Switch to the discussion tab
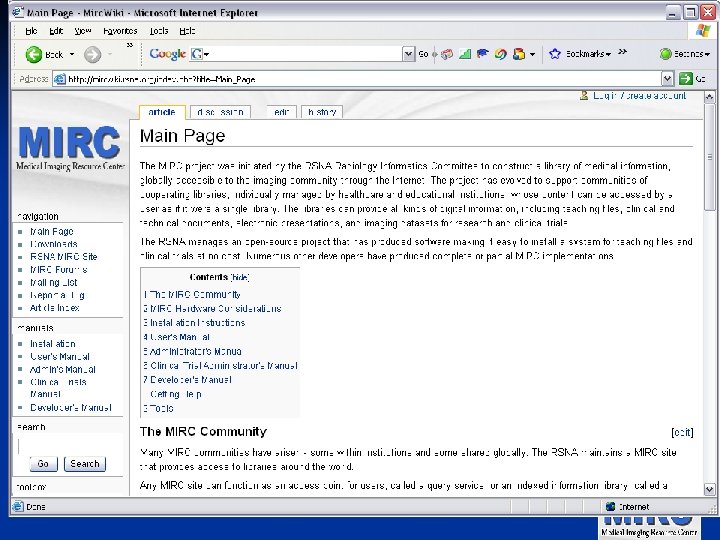Viewport: 720px width, 540px height. pos(220,112)
